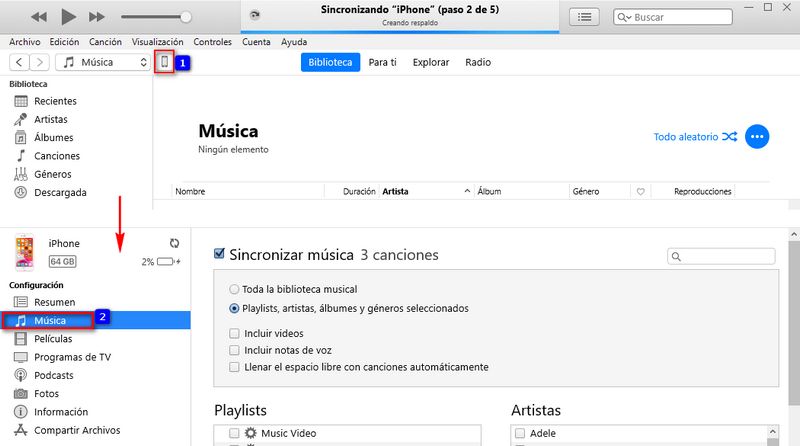Click the play button
Viewport: 800px width, 446px height.
[x=68, y=17]
